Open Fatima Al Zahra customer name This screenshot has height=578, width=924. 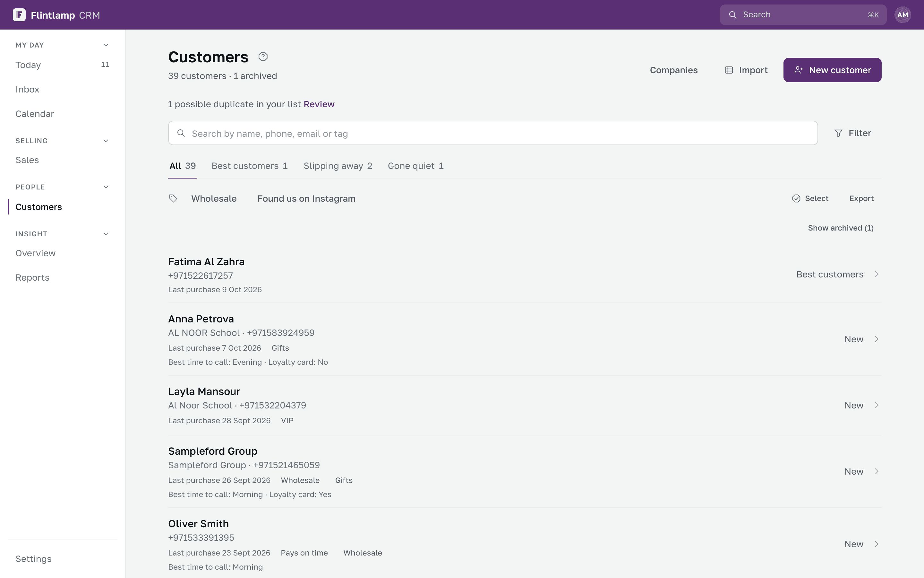[206, 262]
